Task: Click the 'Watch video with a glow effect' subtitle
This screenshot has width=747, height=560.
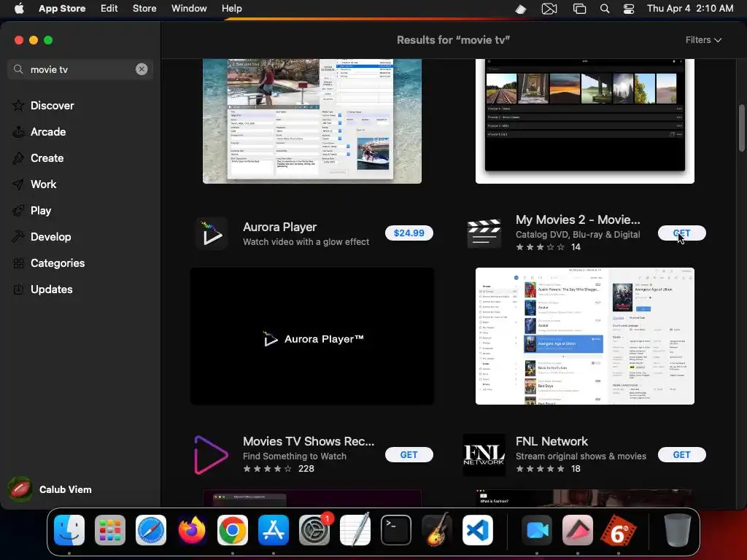Action: point(306,242)
